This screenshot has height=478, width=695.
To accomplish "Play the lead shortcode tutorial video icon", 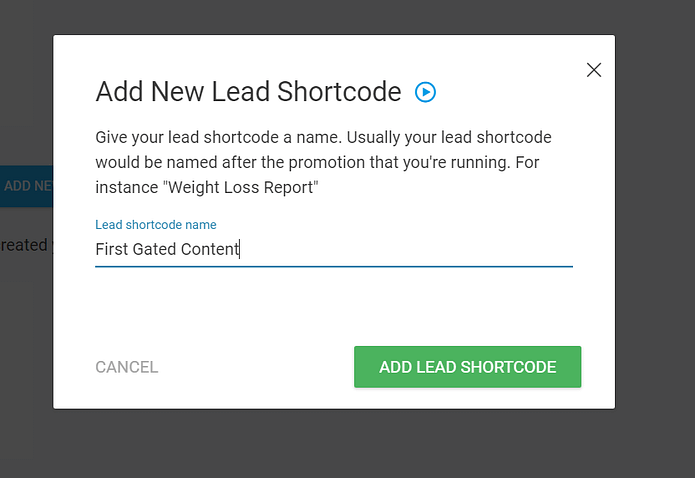I will [x=425, y=92].
